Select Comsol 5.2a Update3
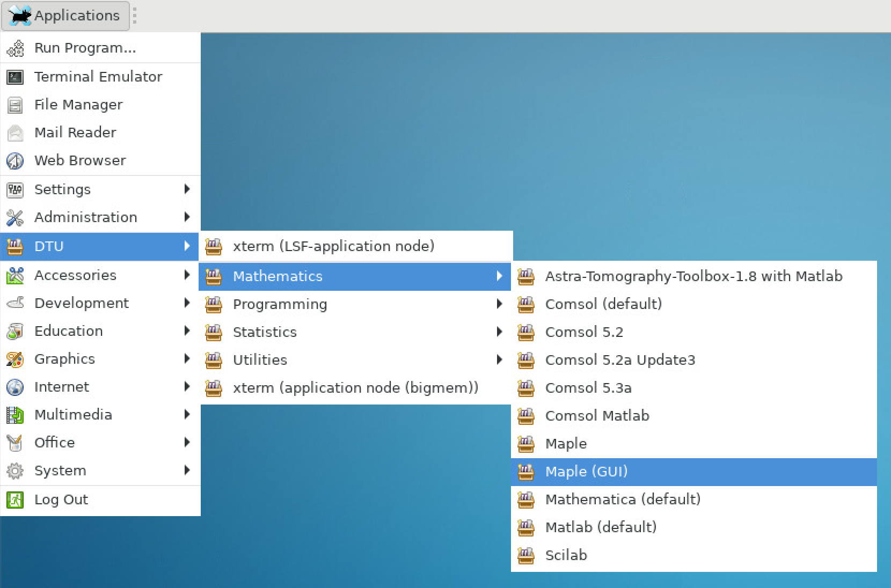891x588 pixels. click(693, 360)
